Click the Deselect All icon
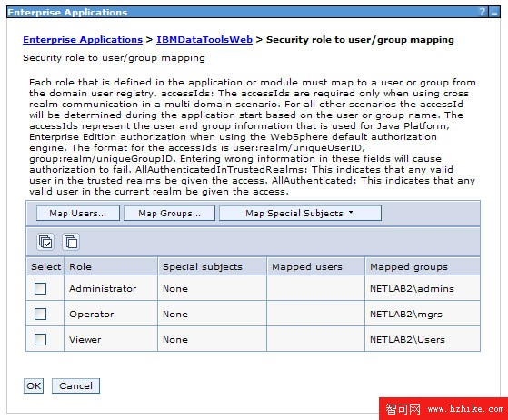The height and width of the screenshot is (420, 508). (x=71, y=242)
